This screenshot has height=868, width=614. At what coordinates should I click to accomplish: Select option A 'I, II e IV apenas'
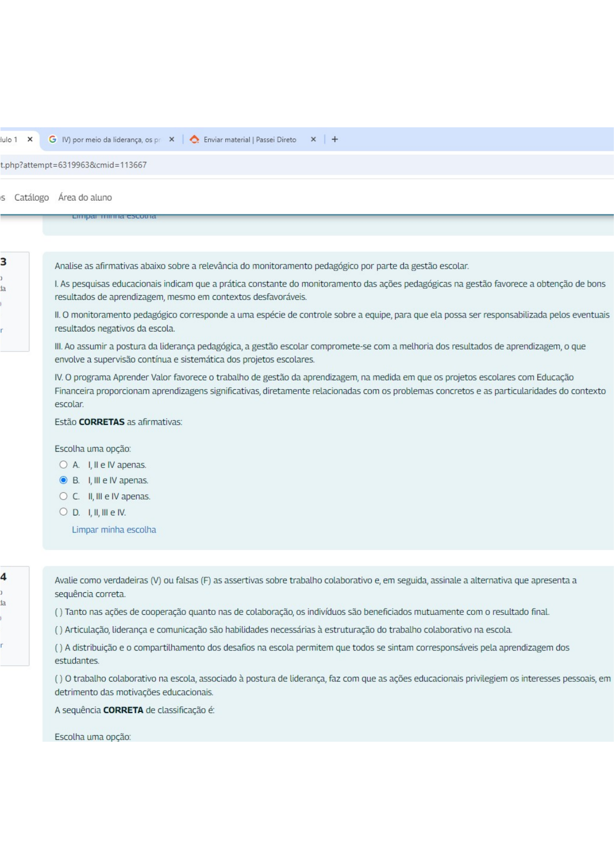[x=63, y=464]
